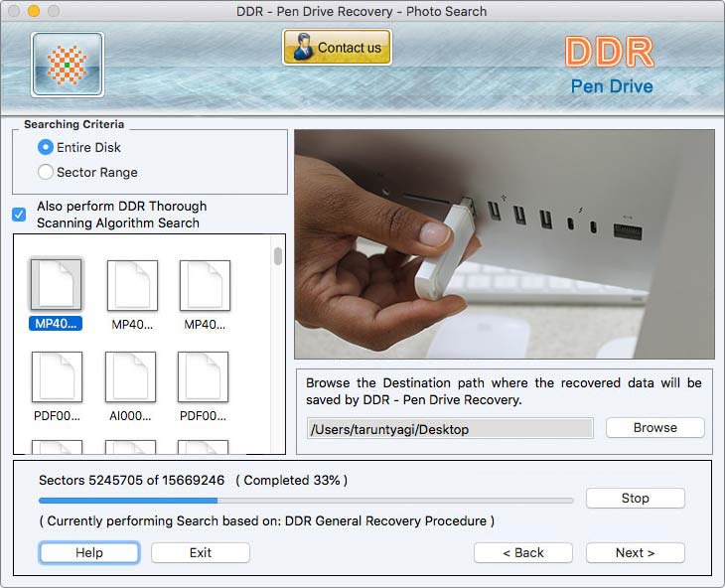The height and width of the screenshot is (588, 725).
Task: Stop the running scan
Action: (636, 498)
